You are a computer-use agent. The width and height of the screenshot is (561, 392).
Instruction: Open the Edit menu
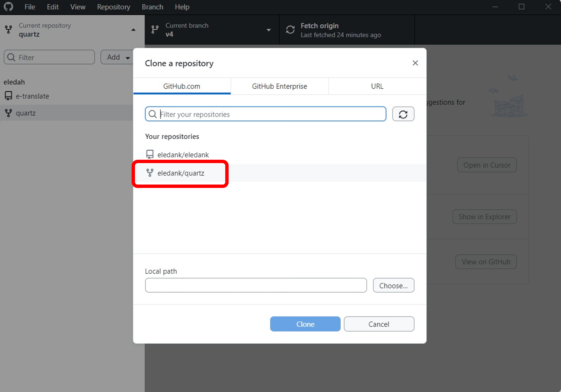tap(53, 7)
